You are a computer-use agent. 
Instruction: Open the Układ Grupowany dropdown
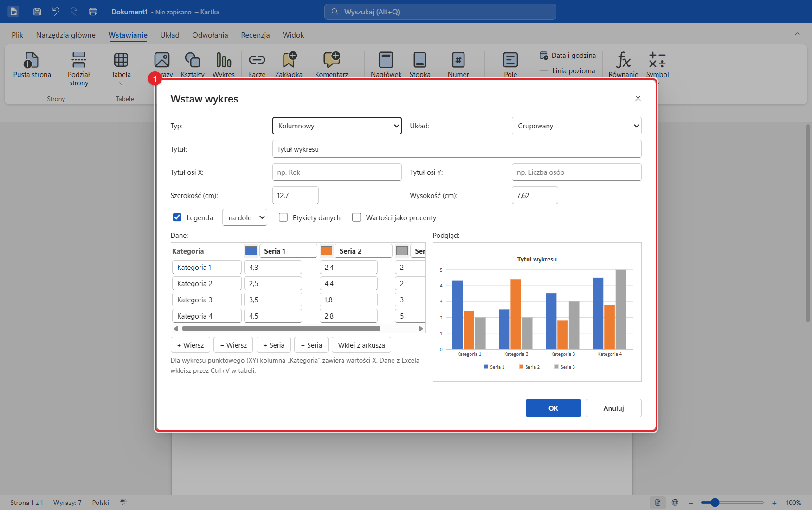click(576, 126)
